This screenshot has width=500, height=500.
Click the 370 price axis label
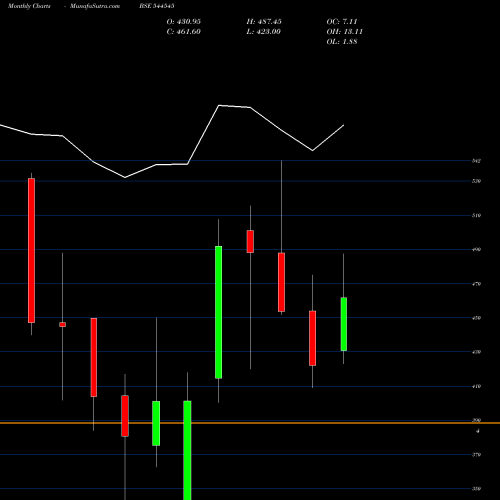pyautogui.click(x=476, y=455)
